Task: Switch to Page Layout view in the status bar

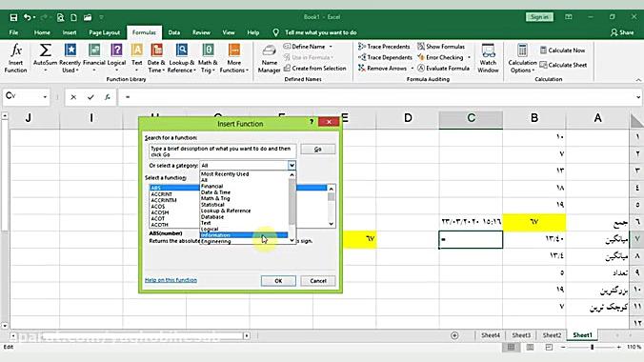Action: 530,347
